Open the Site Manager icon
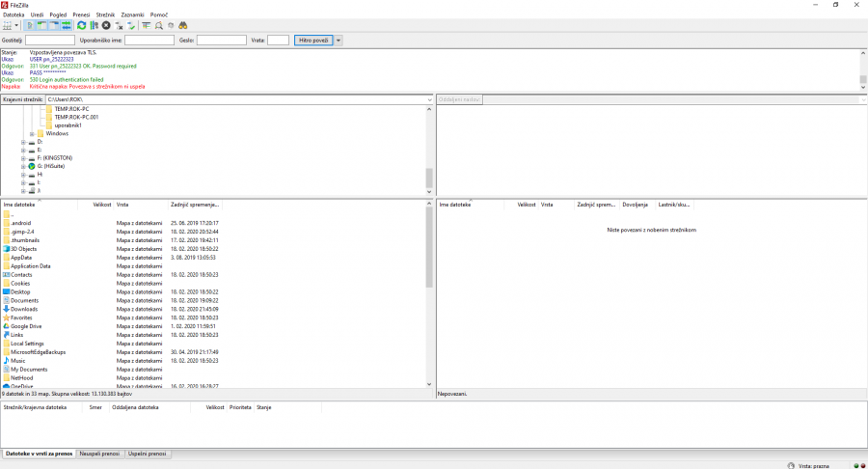This screenshot has width=868, height=469. 8,25
